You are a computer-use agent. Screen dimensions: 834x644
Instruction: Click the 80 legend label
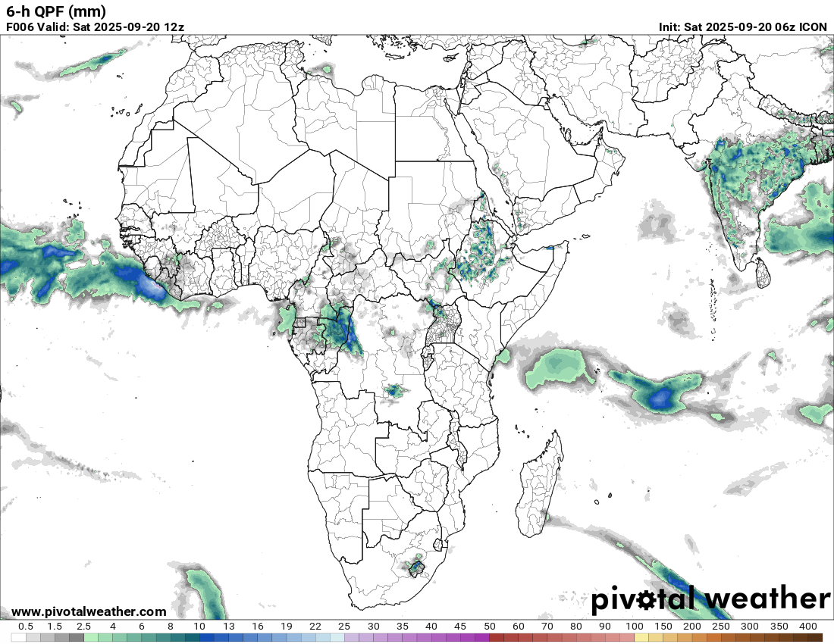point(576,627)
